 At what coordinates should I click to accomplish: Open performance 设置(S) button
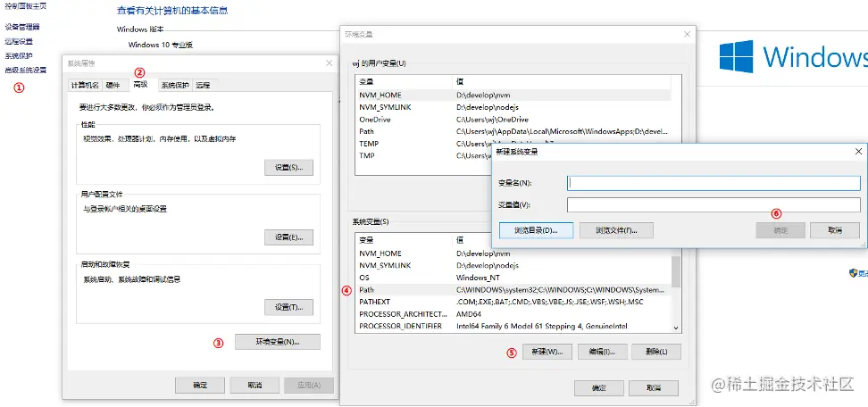pyautogui.click(x=288, y=168)
